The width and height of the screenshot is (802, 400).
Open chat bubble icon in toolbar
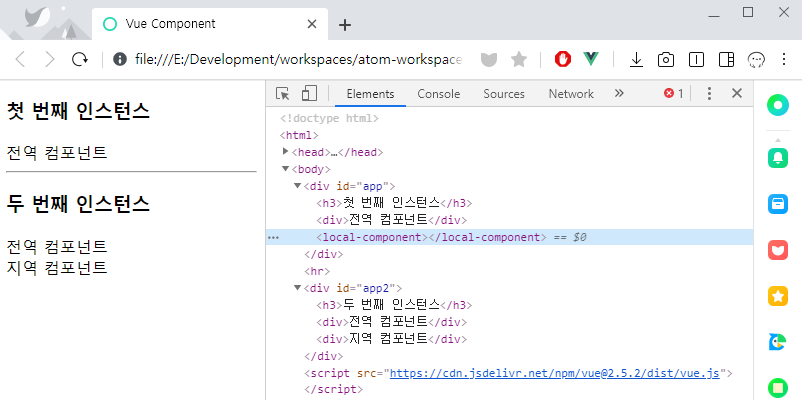756,60
